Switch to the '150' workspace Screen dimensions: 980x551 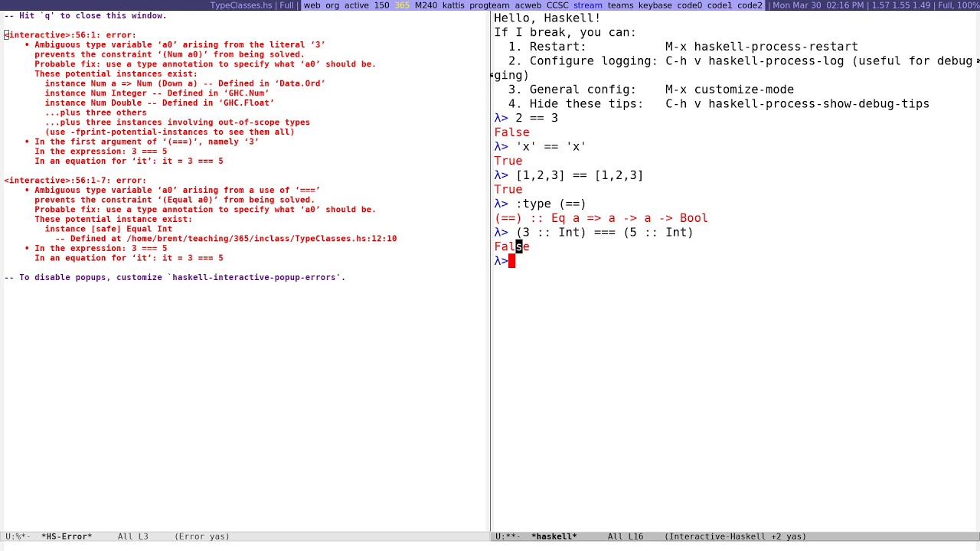pos(381,5)
